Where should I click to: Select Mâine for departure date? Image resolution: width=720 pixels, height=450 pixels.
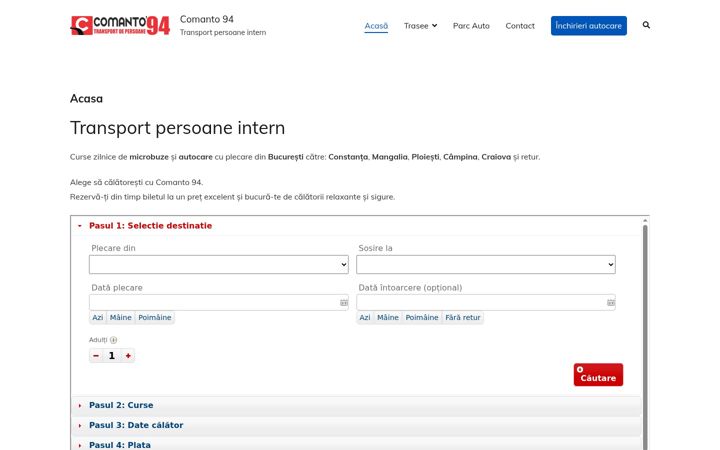point(121,317)
